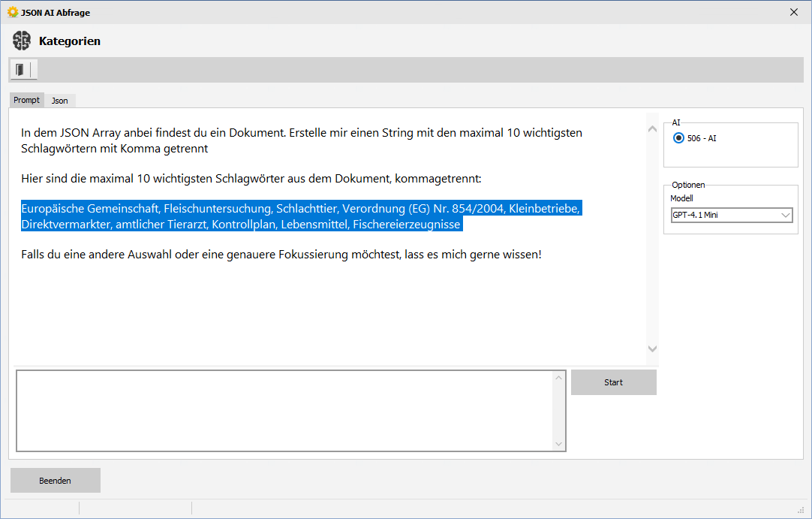
Task: Click the Kategorien heading text
Action: 70,41
